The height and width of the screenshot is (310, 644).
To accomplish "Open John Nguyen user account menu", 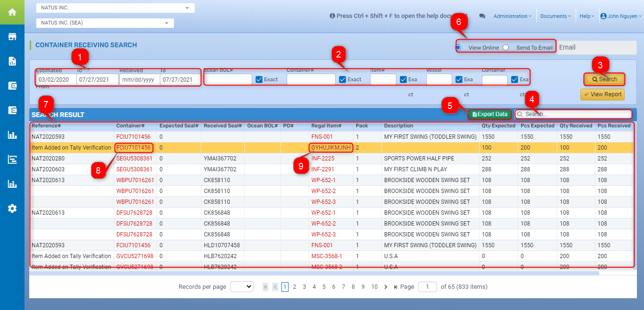I will tap(621, 16).
